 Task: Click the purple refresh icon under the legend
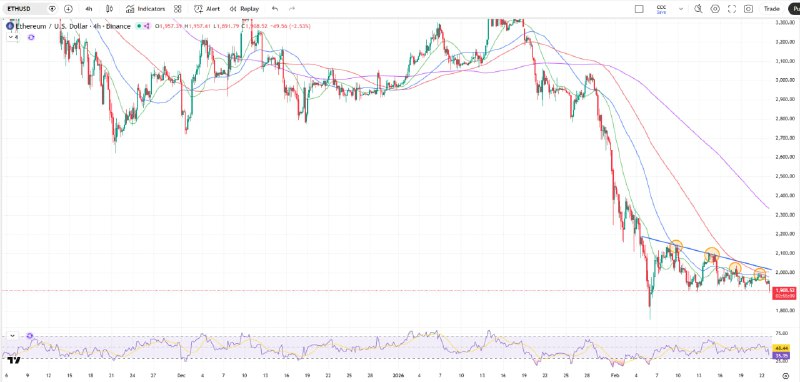click(31, 37)
